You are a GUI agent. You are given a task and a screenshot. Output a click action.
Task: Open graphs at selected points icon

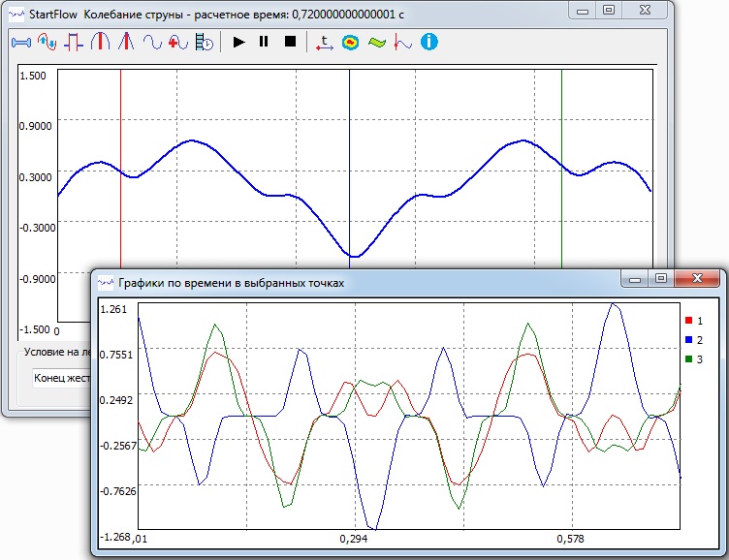pos(402,42)
